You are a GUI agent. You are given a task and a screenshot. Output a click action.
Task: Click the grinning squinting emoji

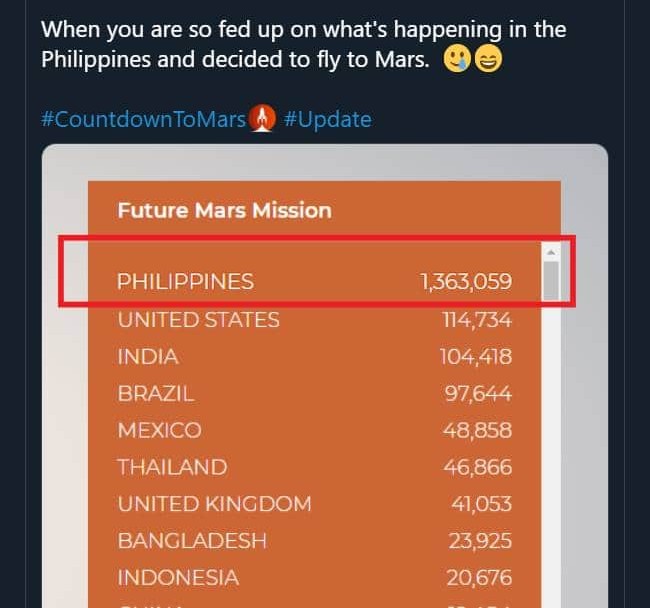click(488, 59)
